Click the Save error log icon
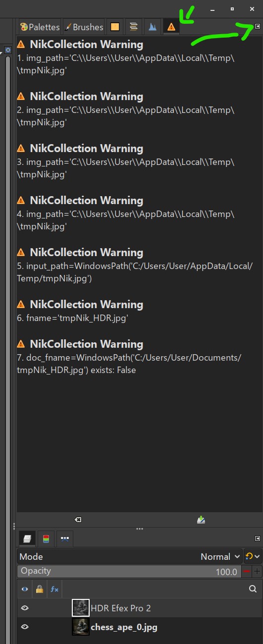The image size is (263, 644). click(x=201, y=520)
